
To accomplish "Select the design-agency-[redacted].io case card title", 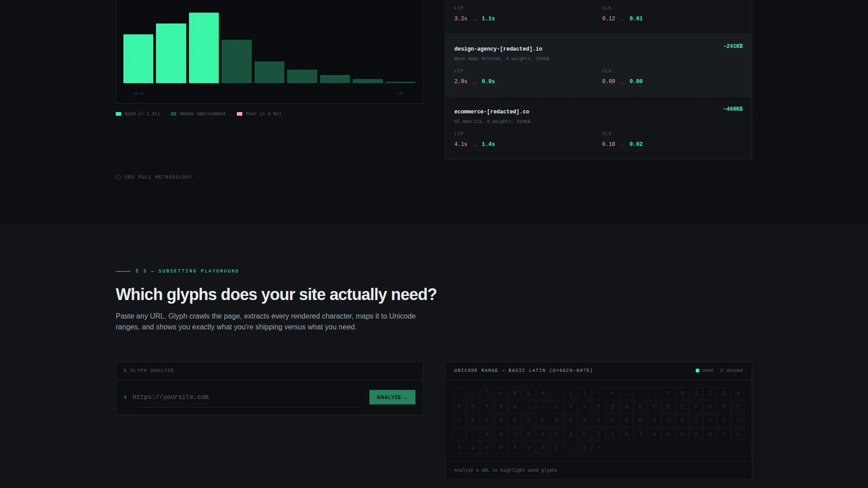I will click(498, 49).
